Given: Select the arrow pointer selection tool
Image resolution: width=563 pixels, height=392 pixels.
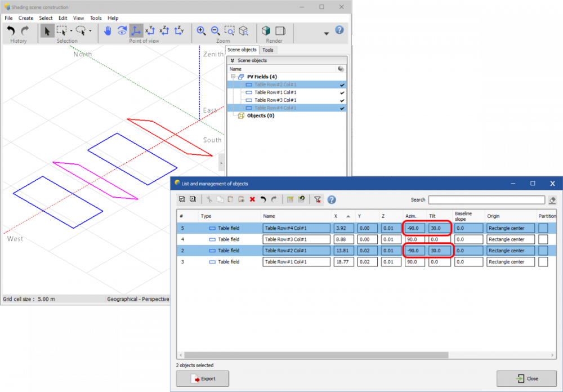Looking at the screenshot, I should click(47, 31).
